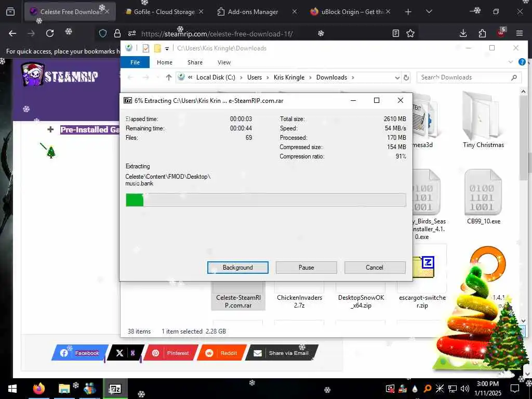Open site permissions icon in address bar

click(x=132, y=33)
